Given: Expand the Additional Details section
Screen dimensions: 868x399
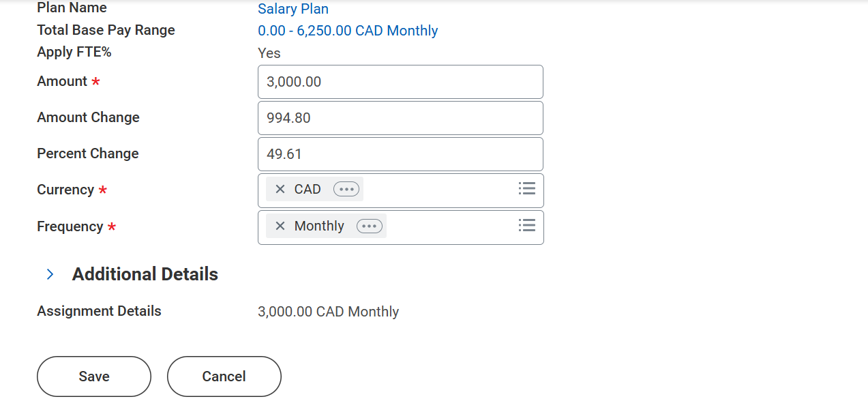Looking at the screenshot, I should point(49,274).
